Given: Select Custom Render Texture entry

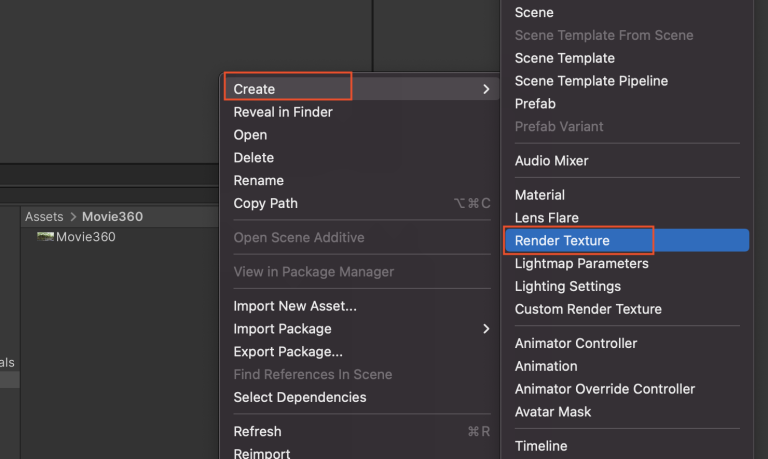Looking at the screenshot, I should pos(588,309).
